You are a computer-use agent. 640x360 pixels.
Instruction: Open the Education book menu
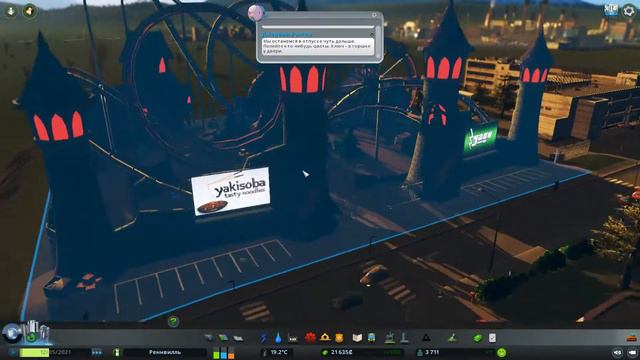pyautogui.click(x=357, y=338)
